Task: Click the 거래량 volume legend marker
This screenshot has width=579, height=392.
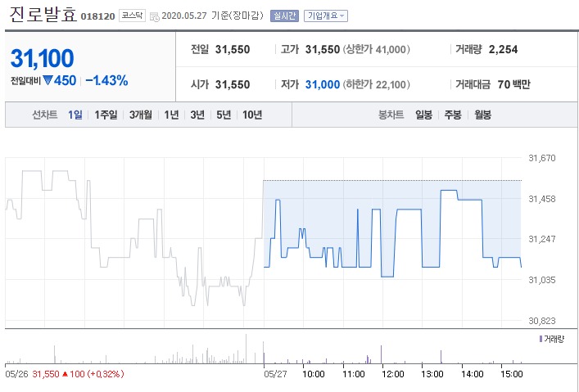Action: 541,339
